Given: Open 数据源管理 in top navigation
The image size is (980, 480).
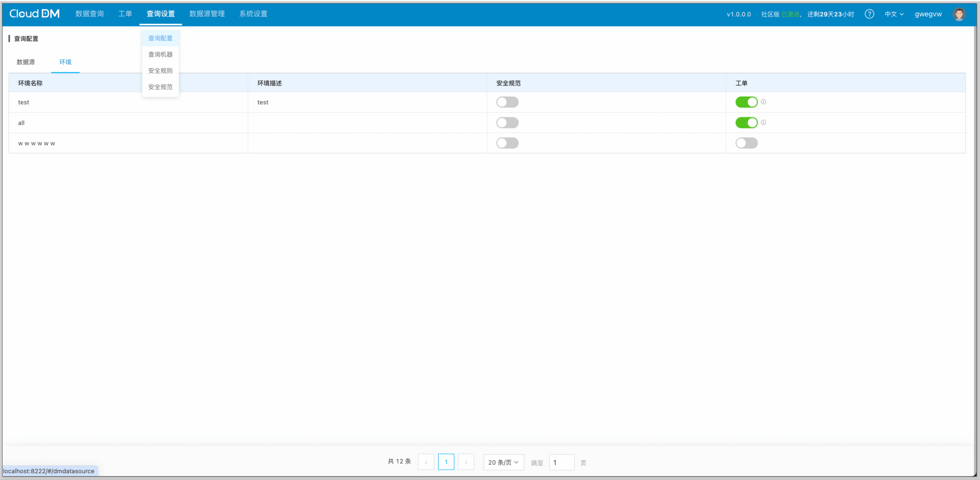Looking at the screenshot, I should tap(207, 14).
